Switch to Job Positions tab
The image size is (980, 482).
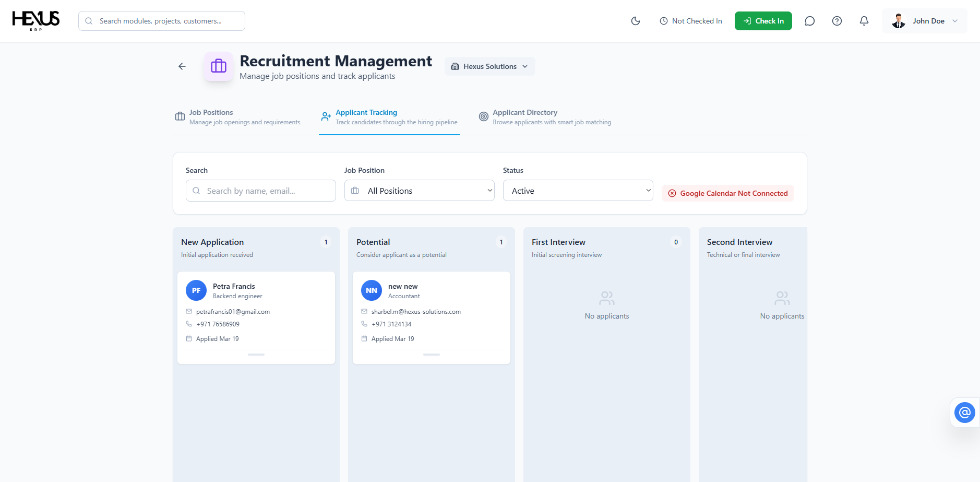click(x=237, y=117)
